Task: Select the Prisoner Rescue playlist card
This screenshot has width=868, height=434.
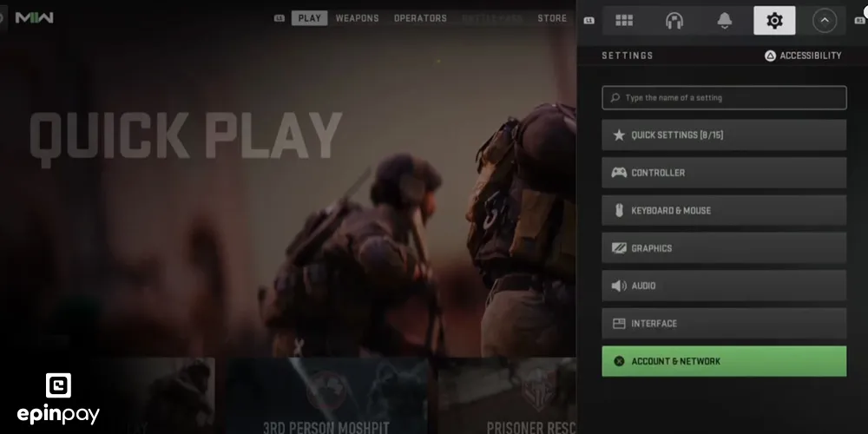Action: pos(506,396)
